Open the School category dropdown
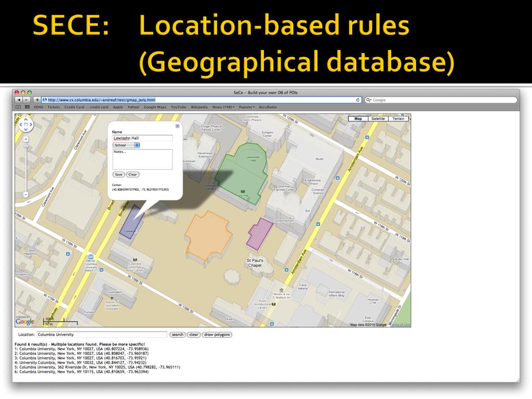This screenshot has height=399, width=532. coord(126,145)
